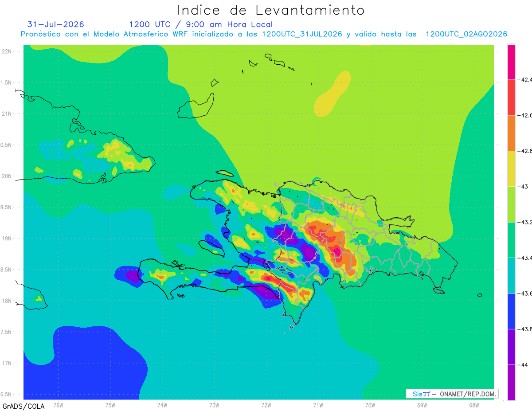
Task: Click the '20N' latitude label
Action: (x=8, y=176)
